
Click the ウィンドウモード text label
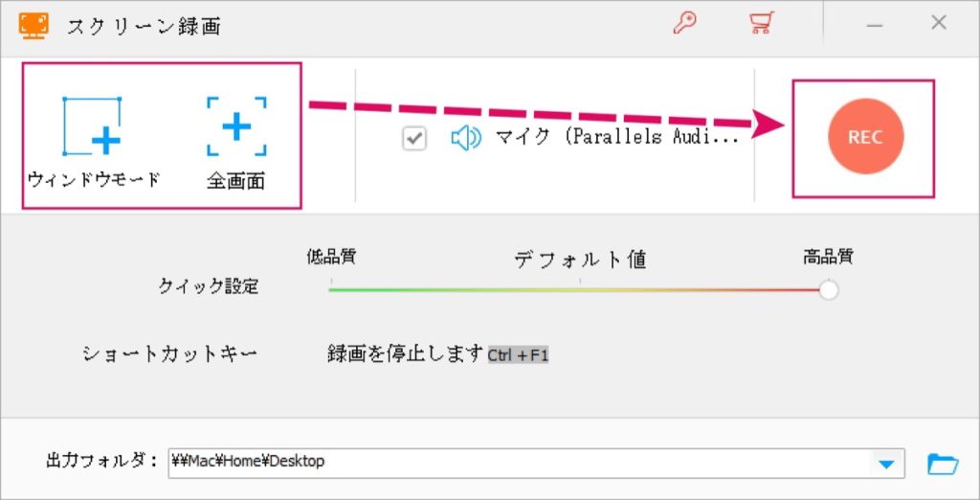tap(94, 180)
